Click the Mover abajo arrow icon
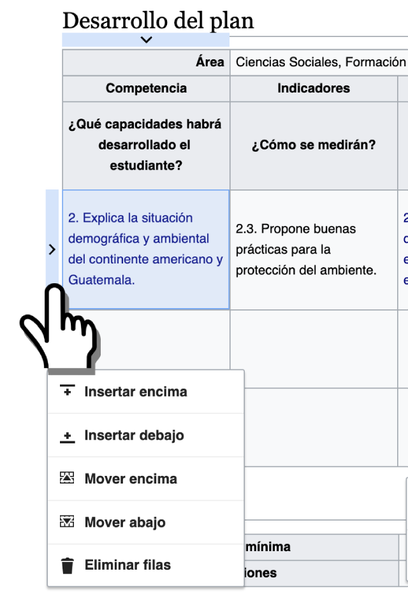The width and height of the screenshot is (408, 599). [x=67, y=521]
